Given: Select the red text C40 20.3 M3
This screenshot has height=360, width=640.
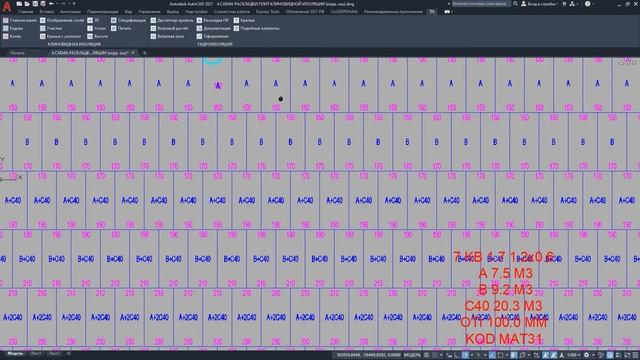Looking at the screenshot, I should point(503,306).
